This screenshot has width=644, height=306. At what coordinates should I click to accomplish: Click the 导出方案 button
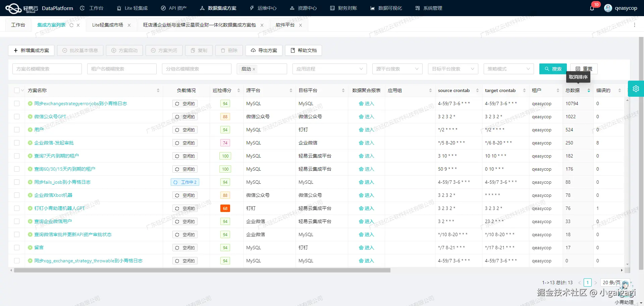pos(264,50)
